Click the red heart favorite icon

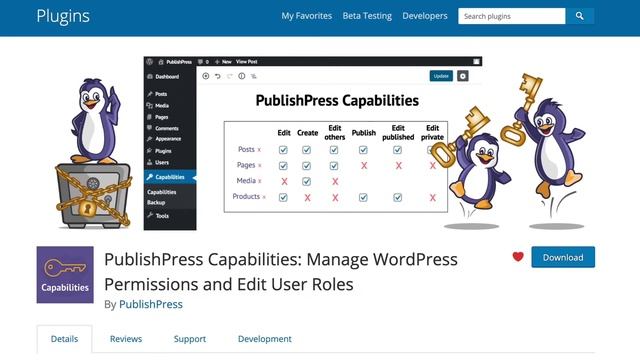tap(518, 257)
